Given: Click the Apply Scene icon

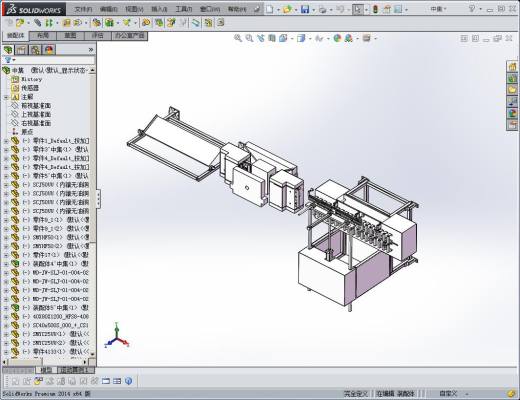Looking at the screenshot, I should pos(349,38).
